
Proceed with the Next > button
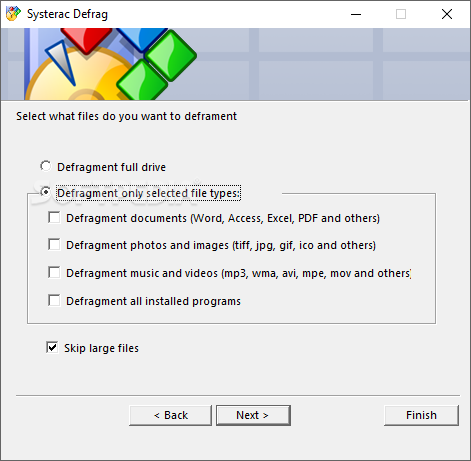tap(253, 415)
